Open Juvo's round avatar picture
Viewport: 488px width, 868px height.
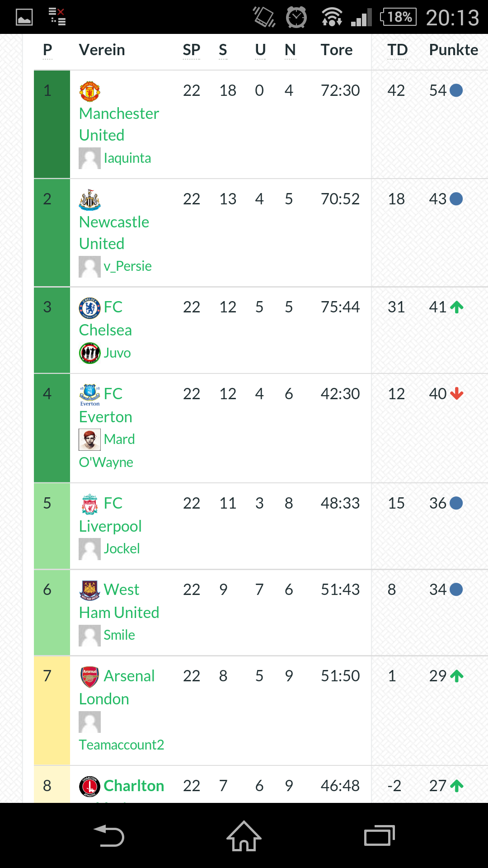(x=89, y=353)
